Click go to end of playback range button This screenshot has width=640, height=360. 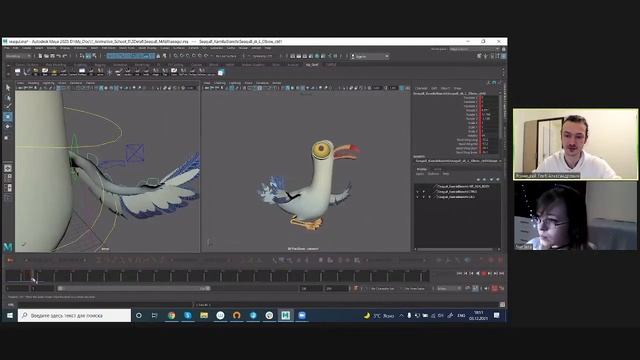[x=502, y=273]
